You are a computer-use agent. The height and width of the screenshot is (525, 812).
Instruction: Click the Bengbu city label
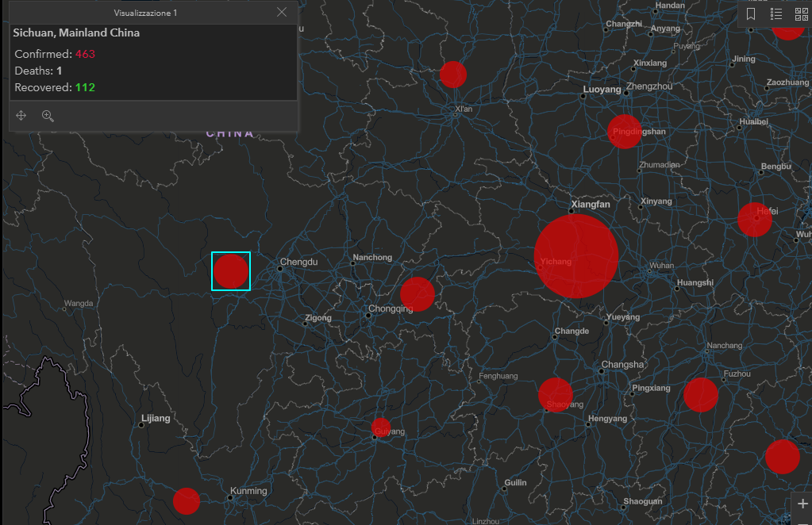point(775,166)
